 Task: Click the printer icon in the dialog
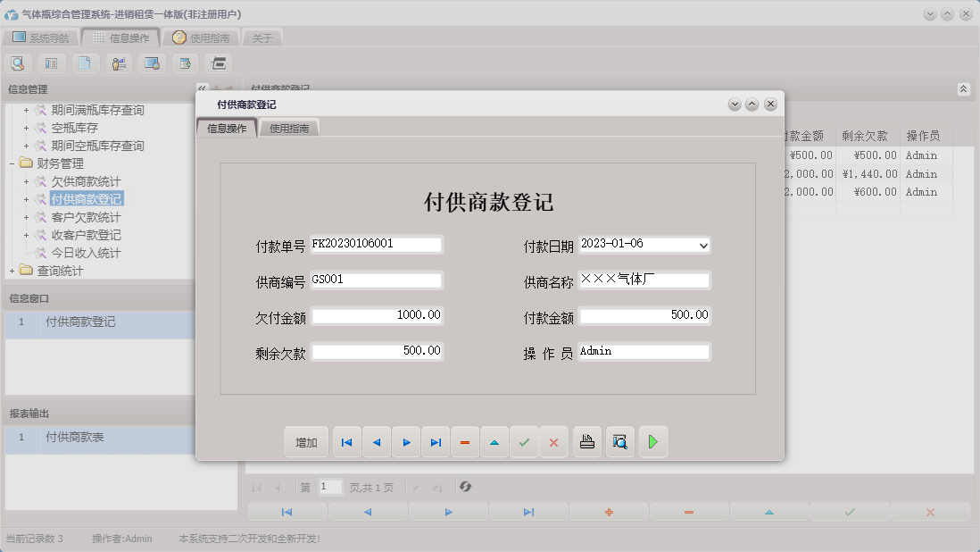[x=586, y=441]
